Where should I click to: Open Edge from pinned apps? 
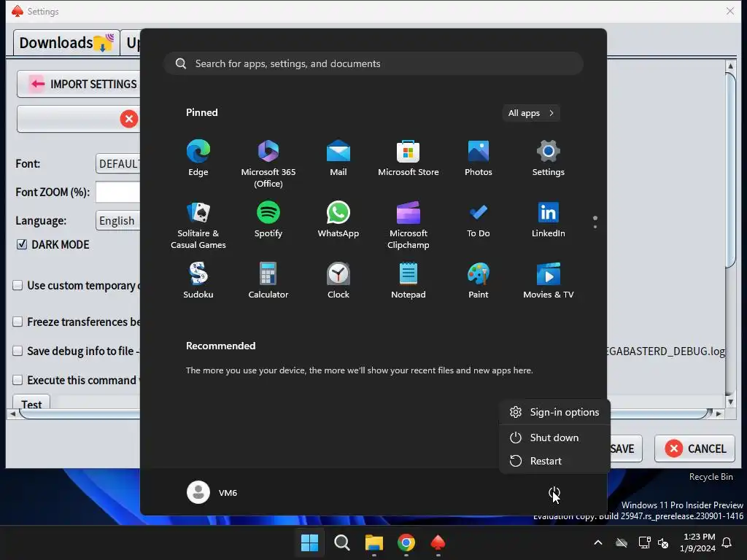[x=198, y=158]
